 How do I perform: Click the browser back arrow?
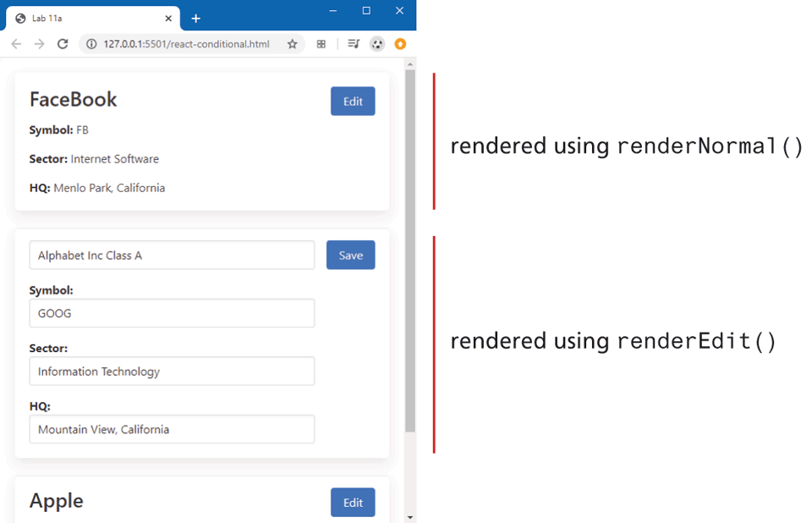(x=16, y=44)
